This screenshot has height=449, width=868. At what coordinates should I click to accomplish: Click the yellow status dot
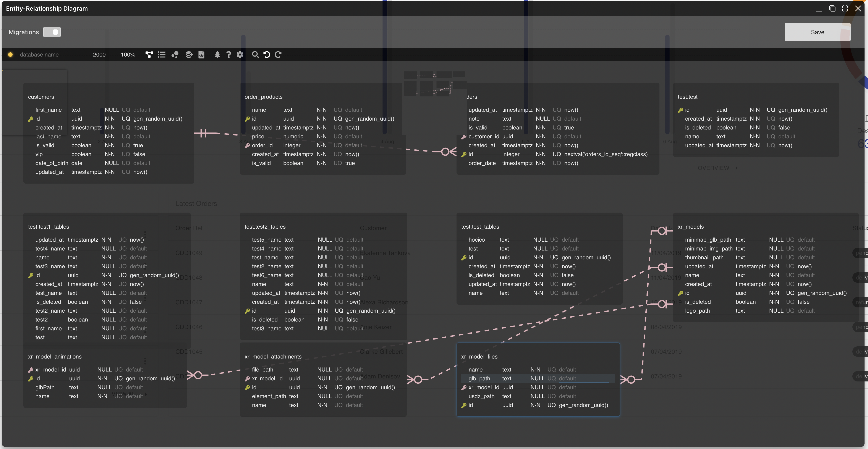(x=10, y=55)
